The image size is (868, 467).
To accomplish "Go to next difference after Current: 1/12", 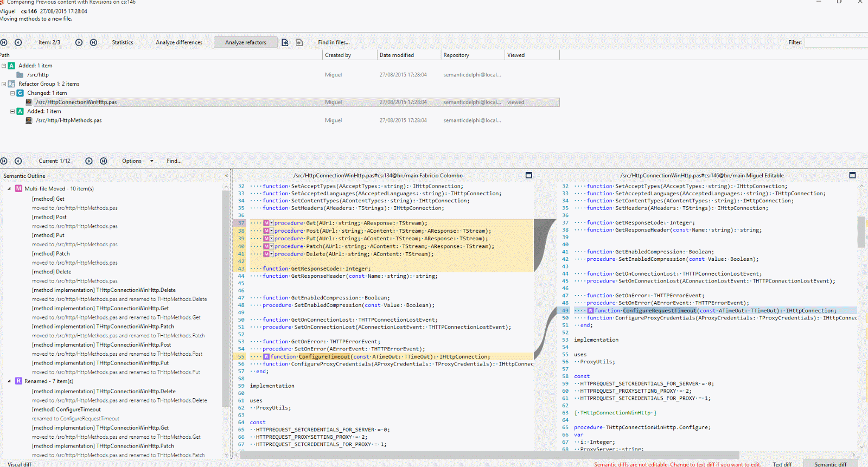I will click(x=89, y=161).
